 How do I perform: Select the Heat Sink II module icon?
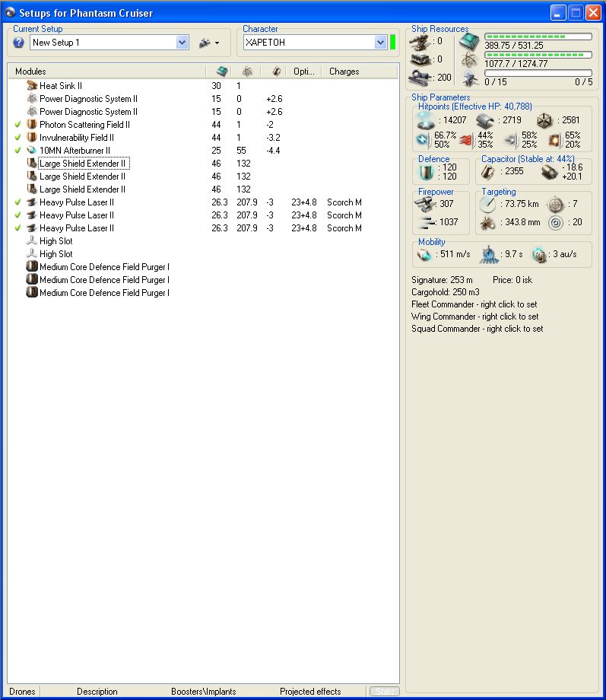coord(32,85)
